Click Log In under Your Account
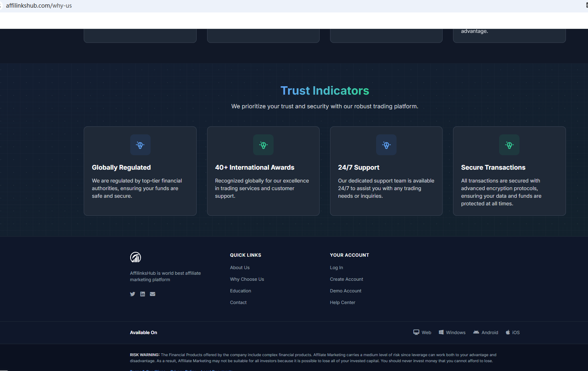588x371 pixels. tap(336, 268)
